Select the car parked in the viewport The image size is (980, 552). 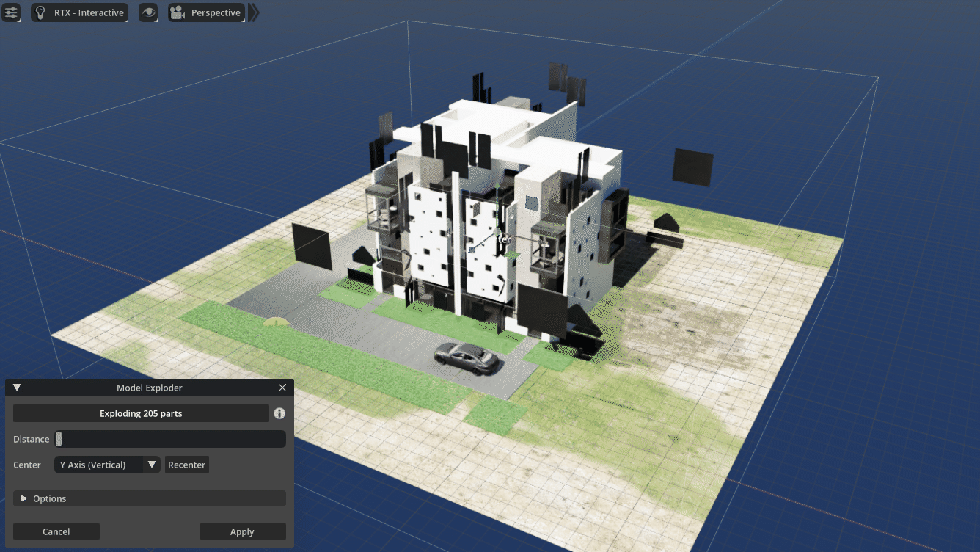(467, 358)
